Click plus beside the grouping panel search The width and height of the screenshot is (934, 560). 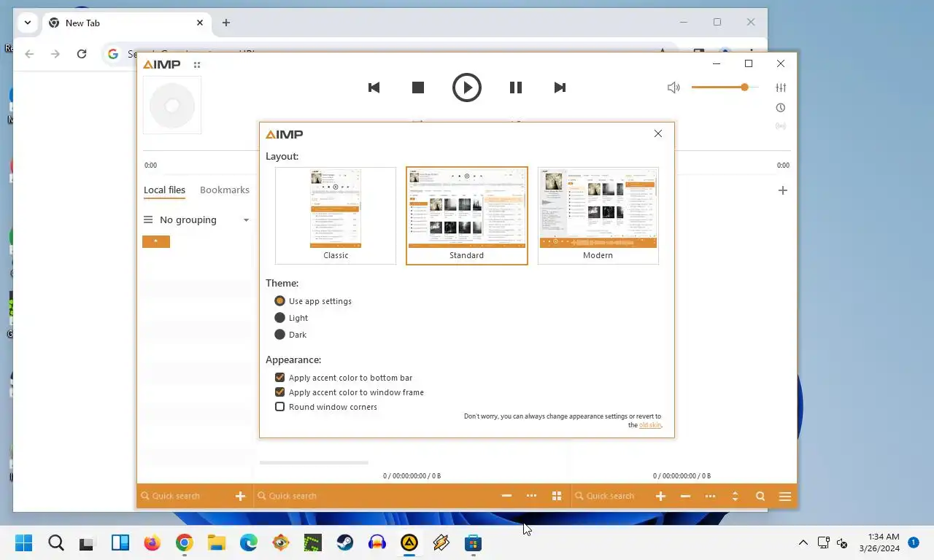point(240,496)
